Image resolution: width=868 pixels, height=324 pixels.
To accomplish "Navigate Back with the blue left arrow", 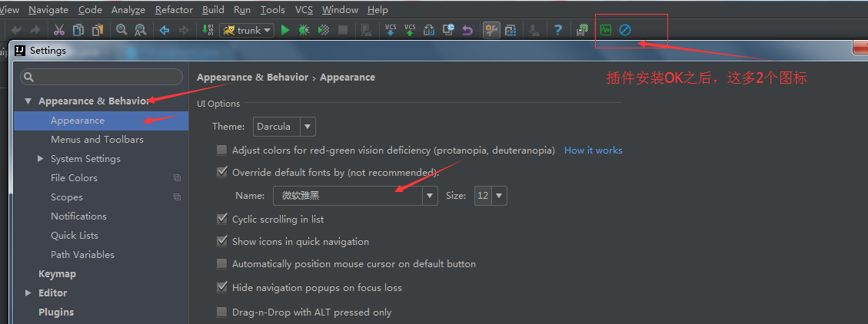I will point(165,30).
